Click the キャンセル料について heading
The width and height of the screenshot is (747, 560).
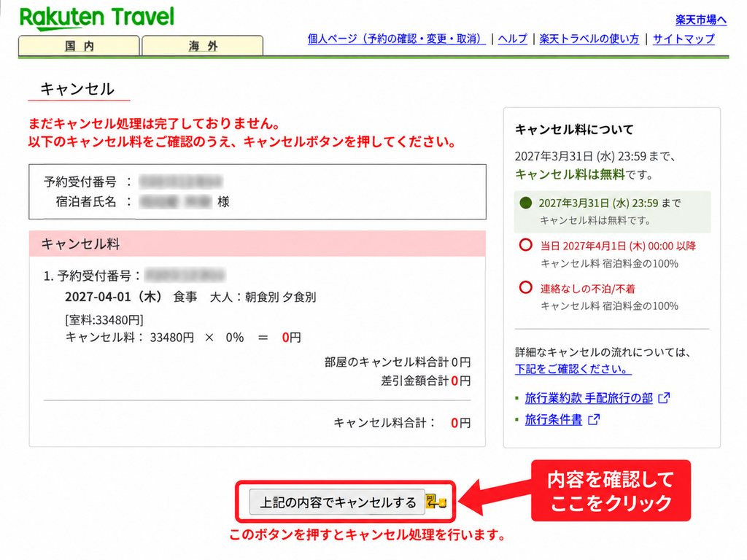575,130
